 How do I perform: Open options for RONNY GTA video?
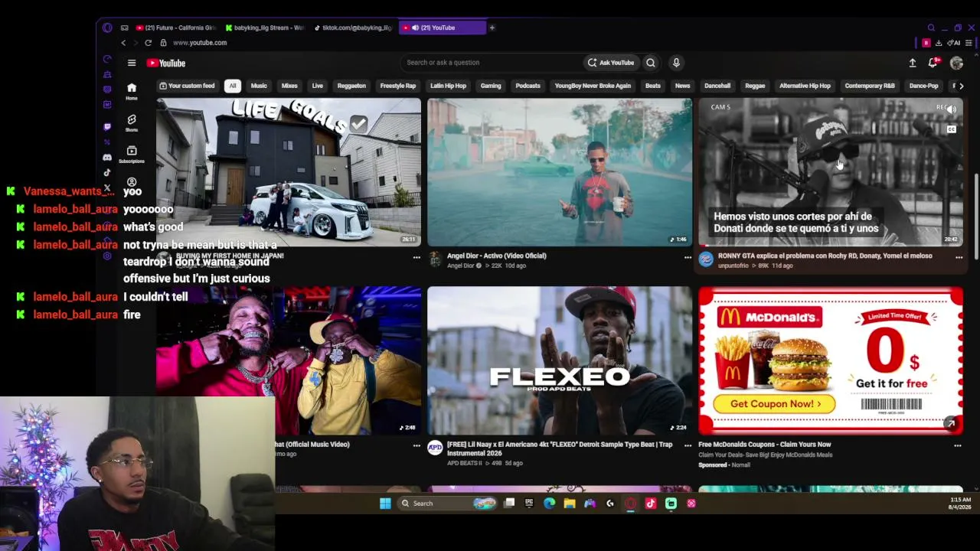point(959,257)
